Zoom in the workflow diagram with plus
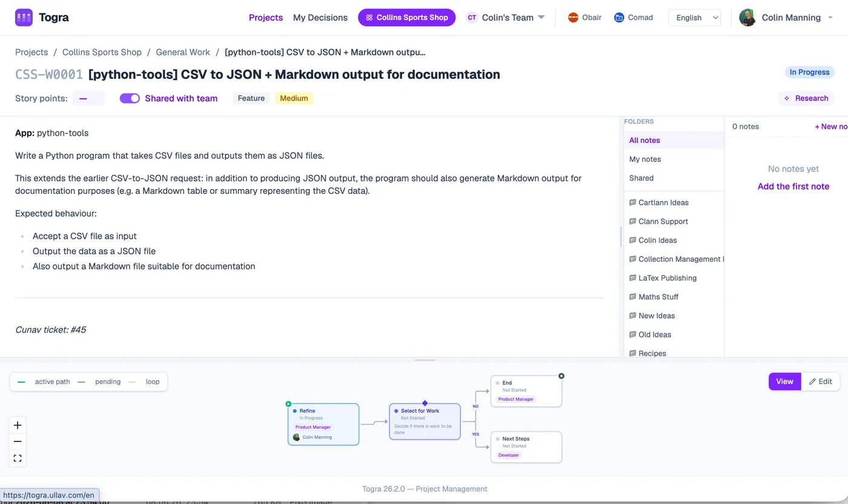 [x=18, y=425]
